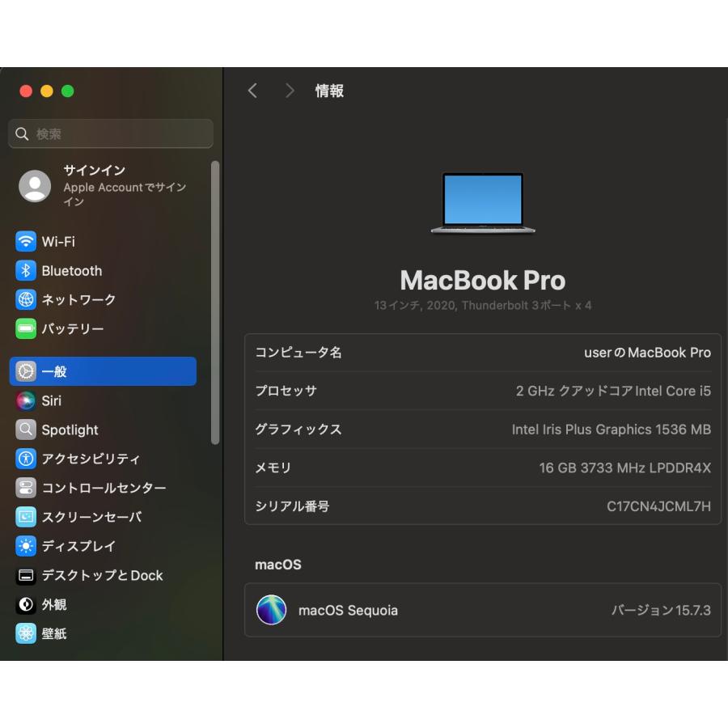This screenshot has width=728, height=728.
Task: Click デスクトップとDock icon
Action: click(x=26, y=576)
